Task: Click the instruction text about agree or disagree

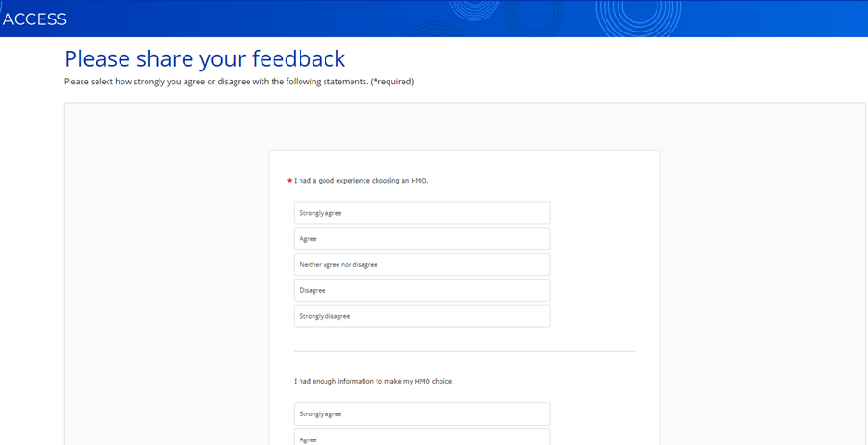Action: (213, 82)
